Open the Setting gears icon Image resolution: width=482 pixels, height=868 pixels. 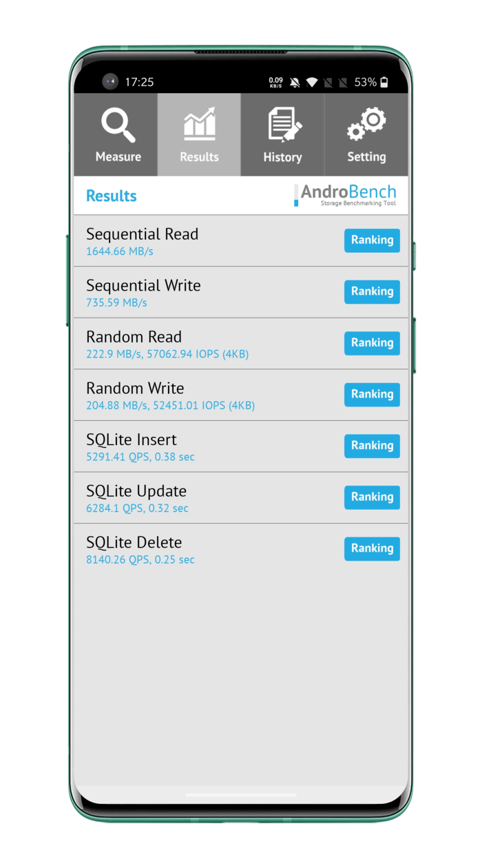tap(366, 124)
